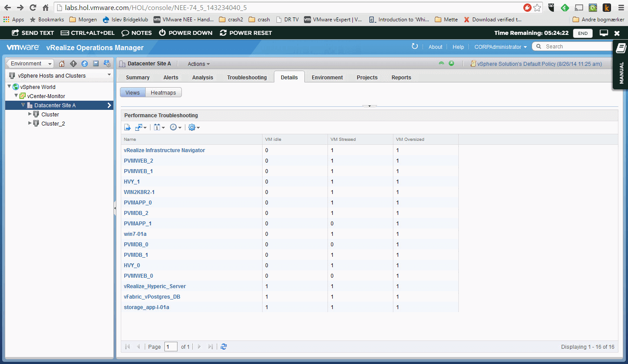Select the Views toggle button
Image resolution: width=628 pixels, height=364 pixels.
click(133, 92)
